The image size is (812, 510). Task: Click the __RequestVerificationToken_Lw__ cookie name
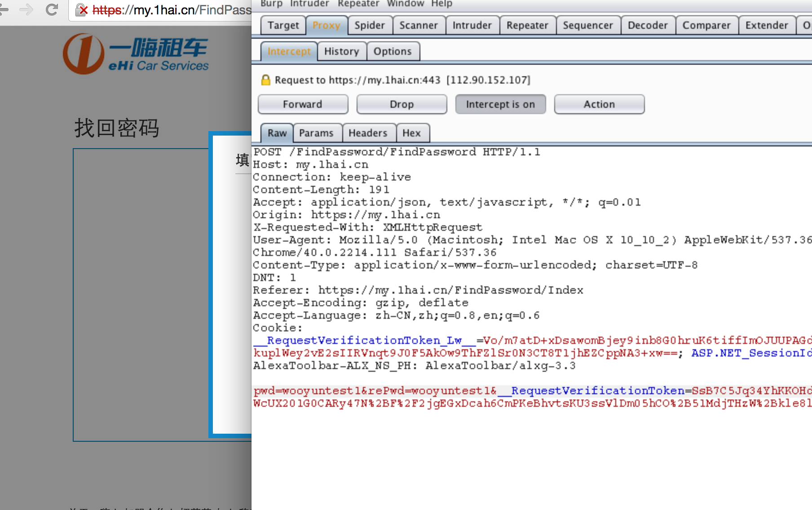pos(364,340)
